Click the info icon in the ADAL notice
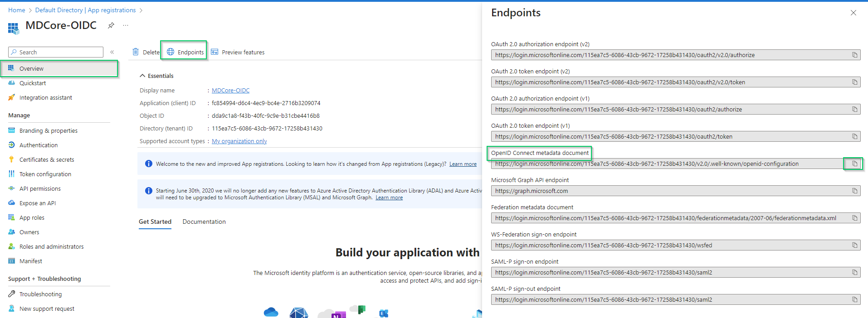Image resolution: width=868 pixels, height=318 pixels. coord(148,191)
